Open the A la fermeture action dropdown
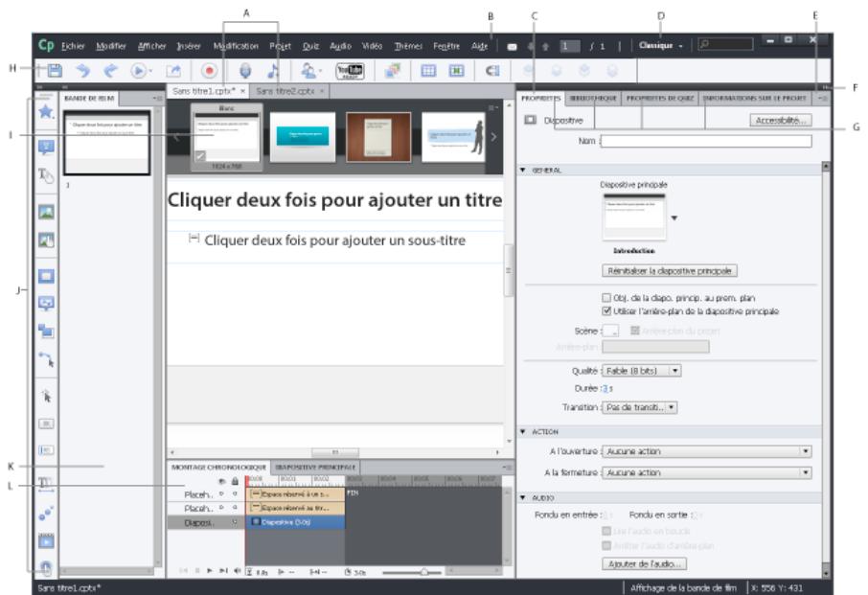The image size is (868, 595). [x=707, y=472]
